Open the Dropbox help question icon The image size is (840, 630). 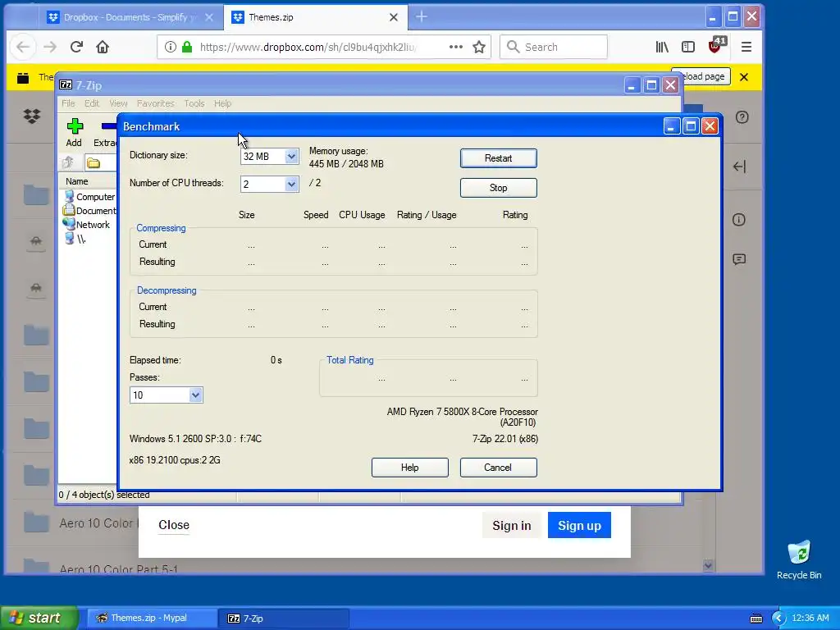point(742,116)
